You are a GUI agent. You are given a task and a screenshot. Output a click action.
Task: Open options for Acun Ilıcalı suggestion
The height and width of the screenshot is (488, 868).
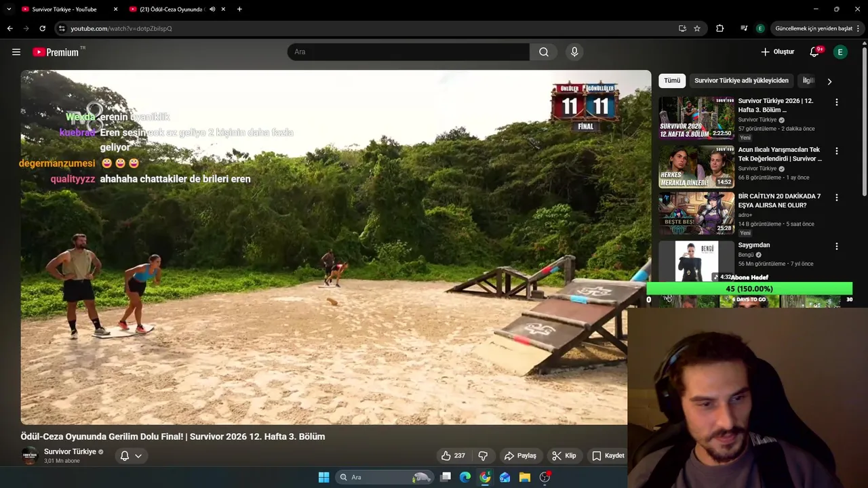(836, 151)
